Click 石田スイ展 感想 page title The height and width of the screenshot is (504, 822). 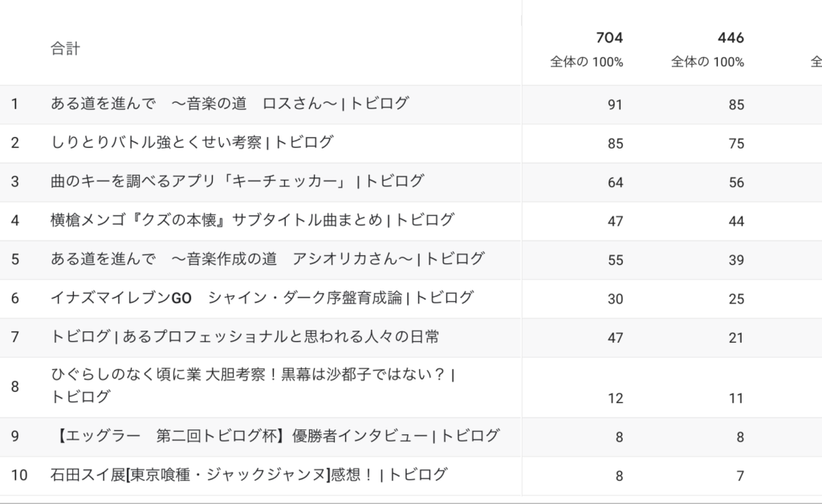pyautogui.click(x=249, y=474)
